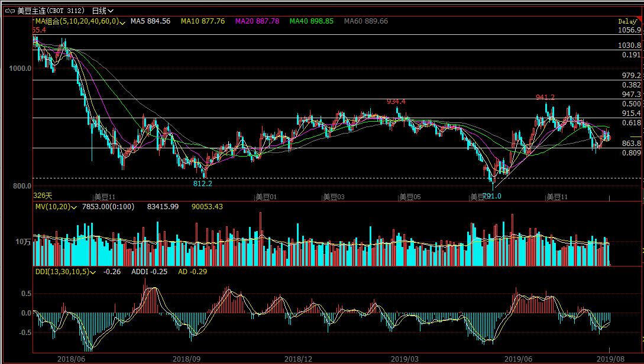Select the 934.4 peak price marker
This screenshot has width=644, height=364.
point(396,102)
